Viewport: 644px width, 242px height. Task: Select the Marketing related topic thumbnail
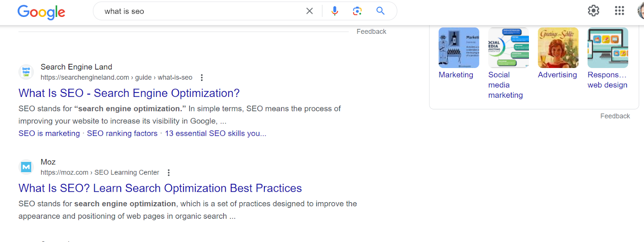(x=459, y=48)
